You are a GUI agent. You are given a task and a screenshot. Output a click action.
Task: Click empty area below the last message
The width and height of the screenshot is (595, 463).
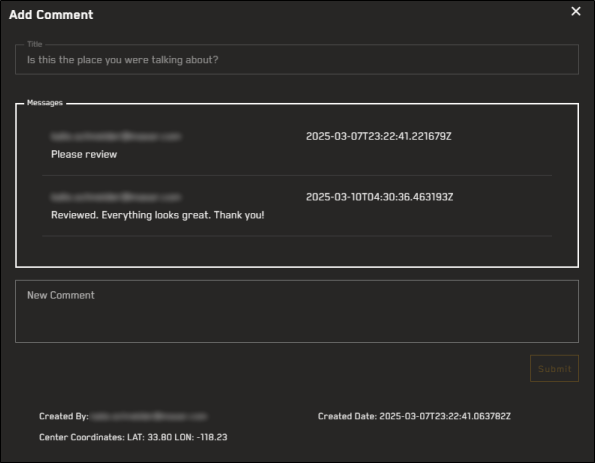pyautogui.click(x=297, y=251)
